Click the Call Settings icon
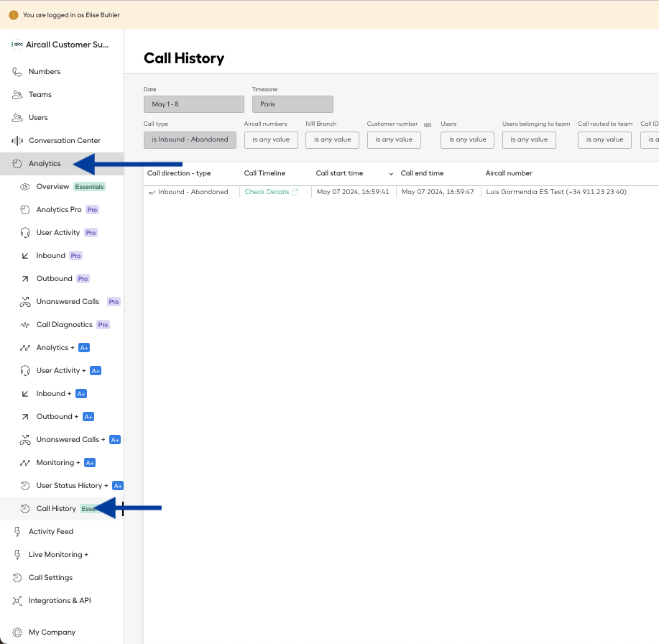The height and width of the screenshot is (644, 659). point(17,578)
